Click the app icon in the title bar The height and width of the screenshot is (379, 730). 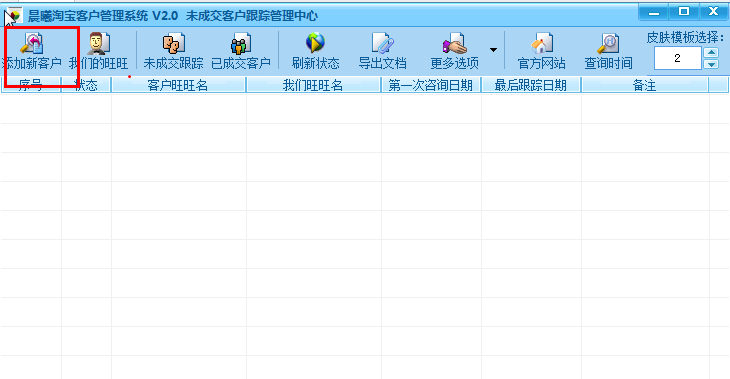click(14, 16)
